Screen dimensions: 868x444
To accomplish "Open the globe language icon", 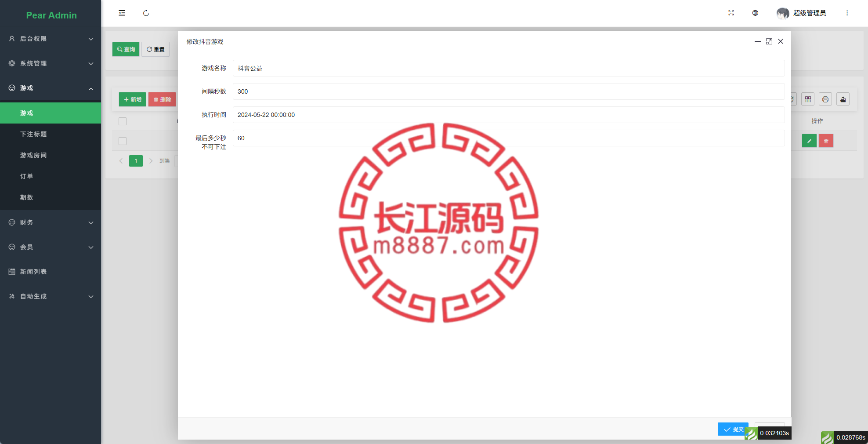I will click(x=755, y=13).
